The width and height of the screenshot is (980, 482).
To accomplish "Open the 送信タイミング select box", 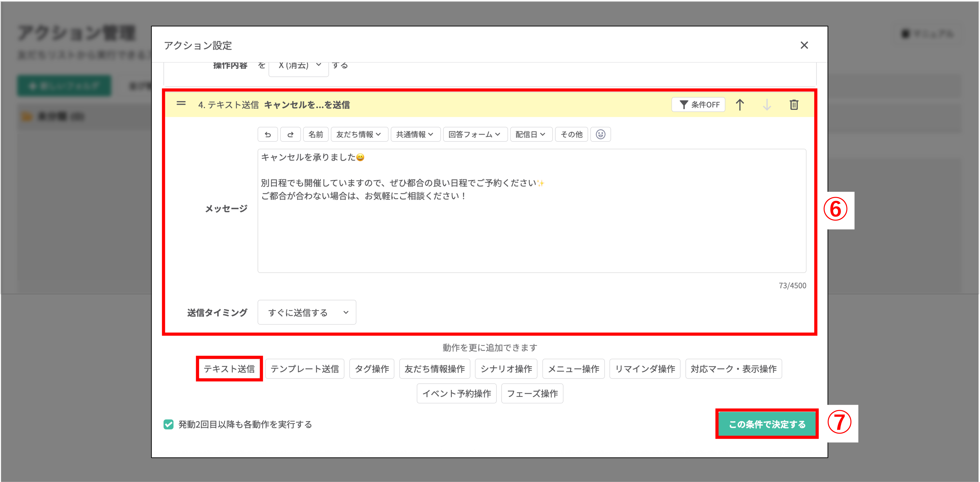I will [307, 313].
